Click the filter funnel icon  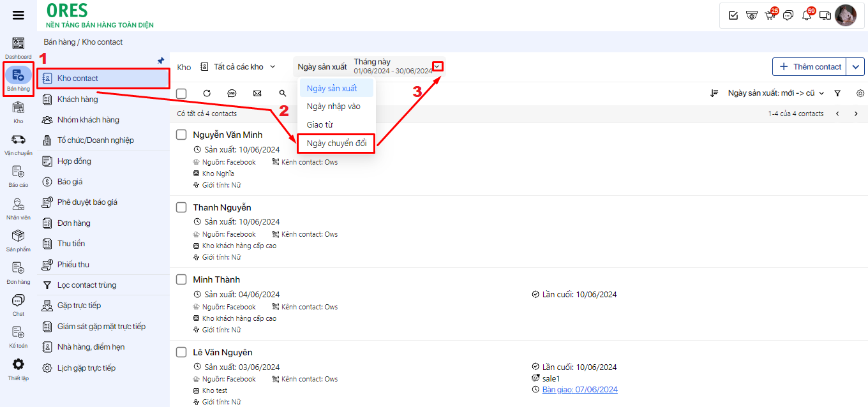click(x=837, y=93)
